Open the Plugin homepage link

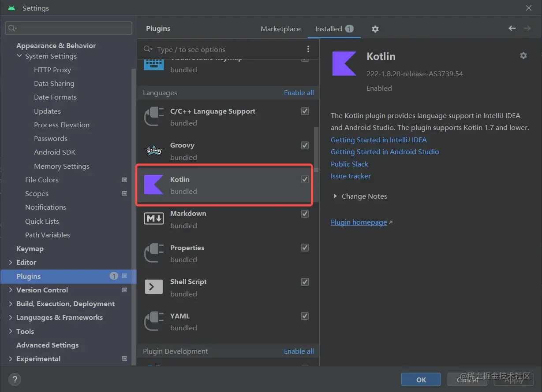[x=359, y=222]
